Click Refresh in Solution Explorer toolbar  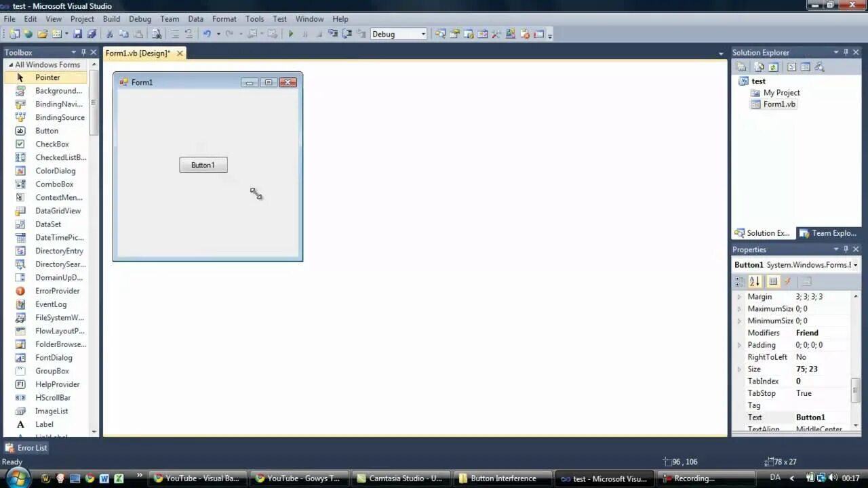click(x=773, y=67)
